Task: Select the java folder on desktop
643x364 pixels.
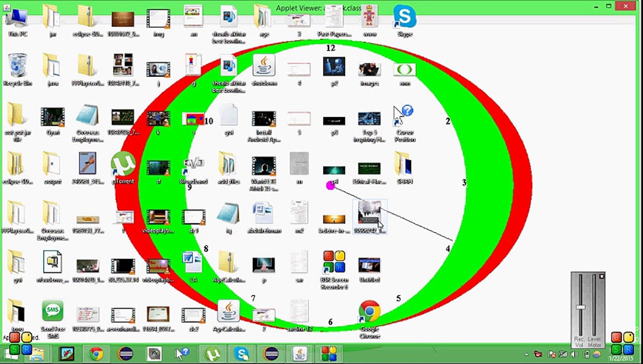Action: click(53, 70)
